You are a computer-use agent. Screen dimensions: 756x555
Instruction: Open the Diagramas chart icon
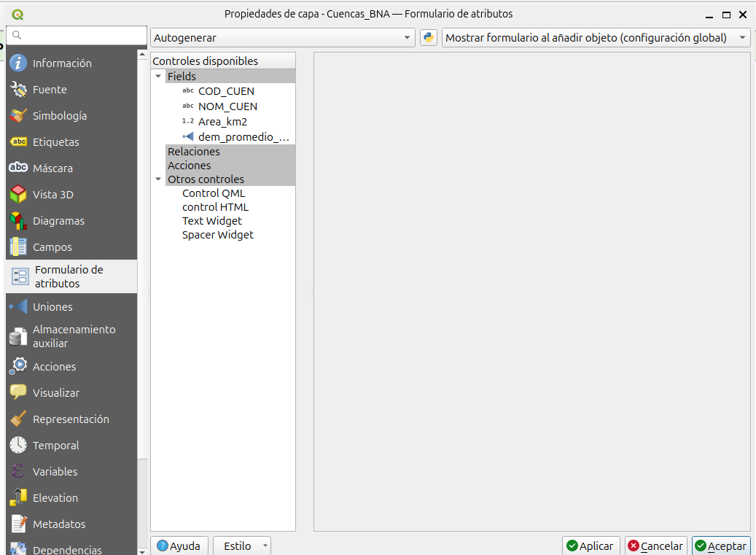point(18,221)
